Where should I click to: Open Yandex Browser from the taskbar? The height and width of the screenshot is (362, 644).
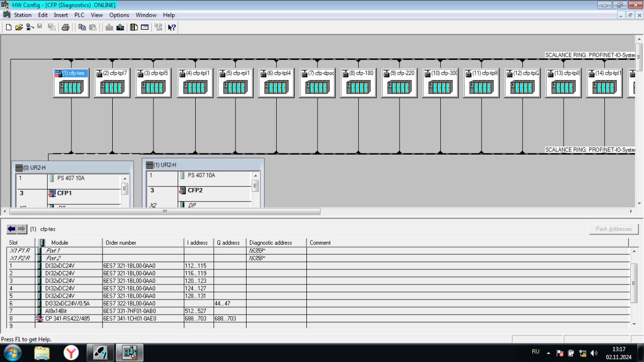(71, 352)
